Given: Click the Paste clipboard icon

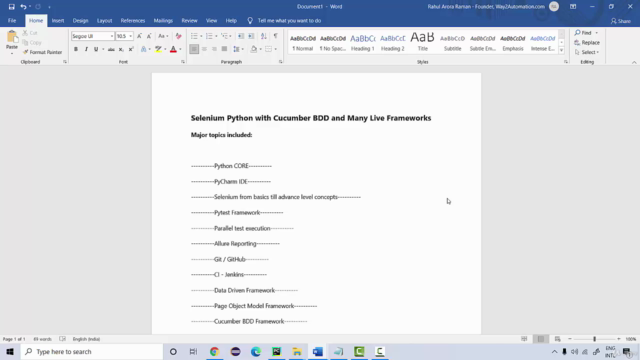Looking at the screenshot, I should 12,38.
